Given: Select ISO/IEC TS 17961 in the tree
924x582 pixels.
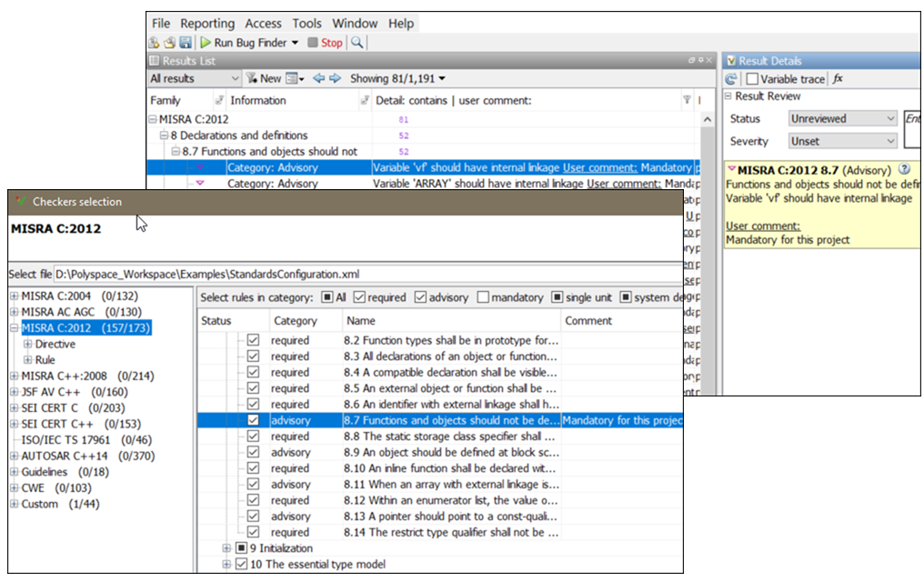Looking at the screenshot, I should point(86,439).
